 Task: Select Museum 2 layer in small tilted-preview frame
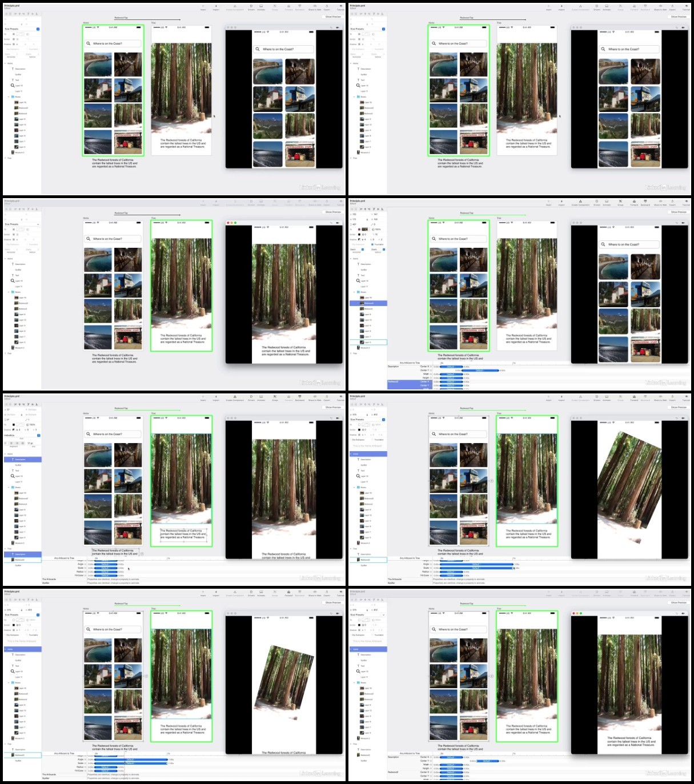pyautogui.click(x=19, y=738)
